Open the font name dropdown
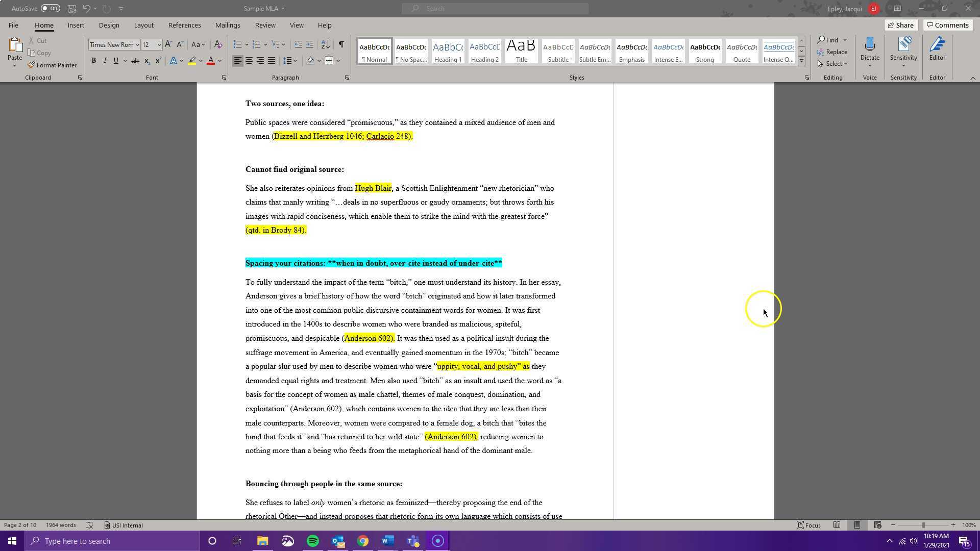 point(137,45)
